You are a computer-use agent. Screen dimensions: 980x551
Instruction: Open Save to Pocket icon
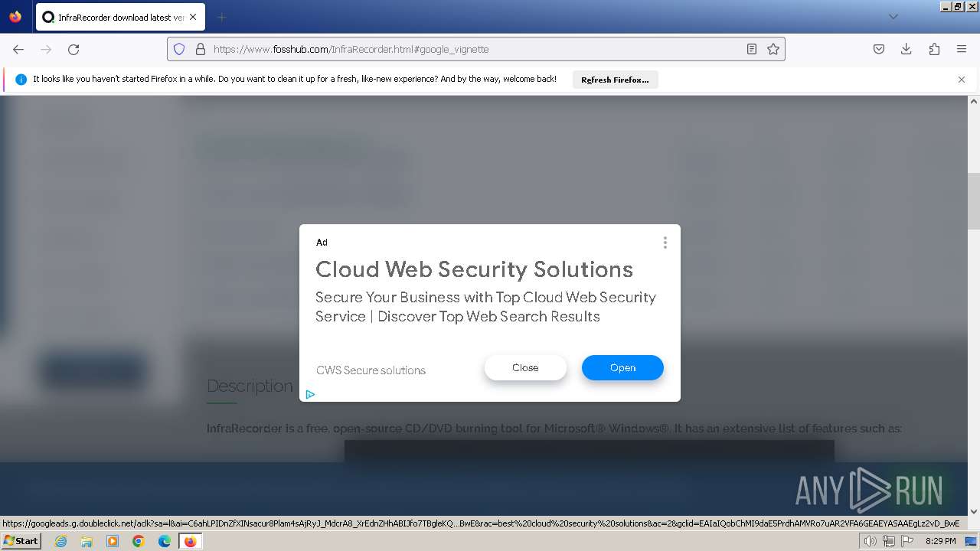(x=879, y=49)
